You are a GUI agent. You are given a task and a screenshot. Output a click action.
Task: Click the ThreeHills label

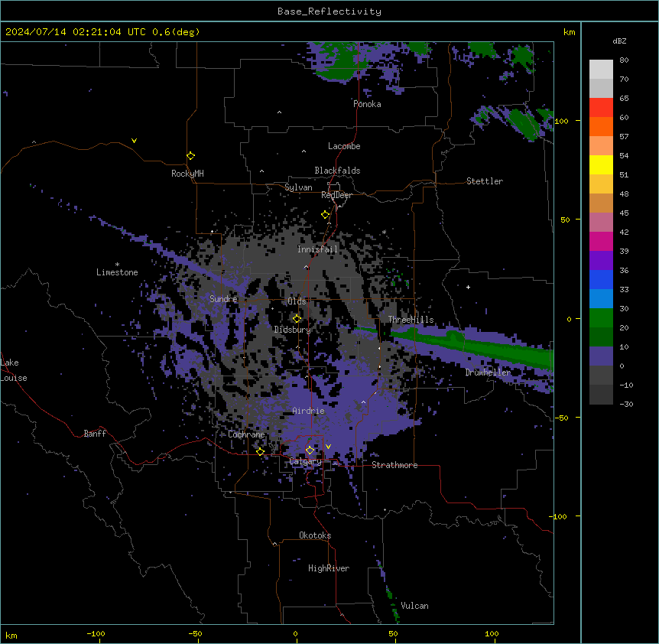(x=411, y=320)
